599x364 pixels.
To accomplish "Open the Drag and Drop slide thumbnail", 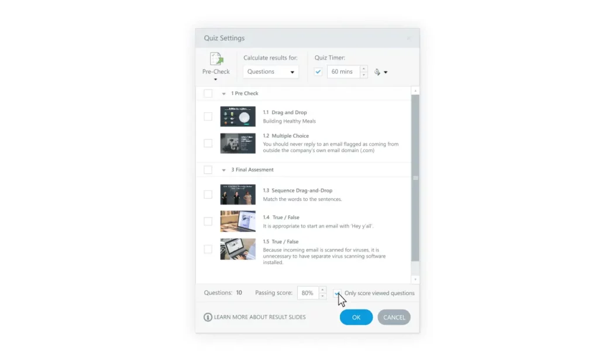I will point(237,116).
